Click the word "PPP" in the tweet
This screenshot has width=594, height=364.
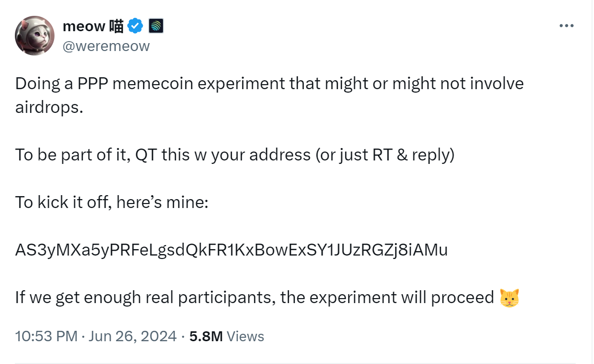(x=95, y=84)
